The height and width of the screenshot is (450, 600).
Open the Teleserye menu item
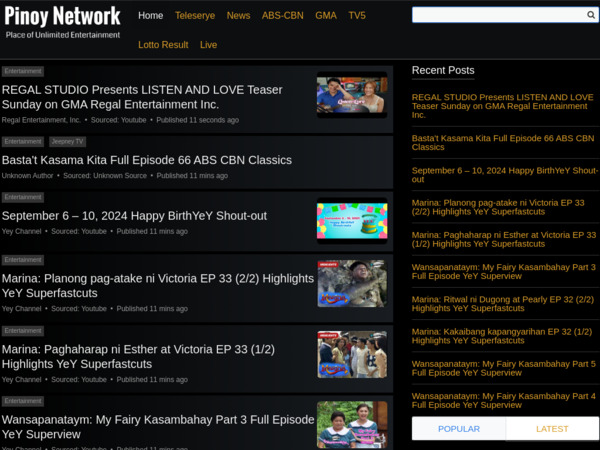coord(195,16)
